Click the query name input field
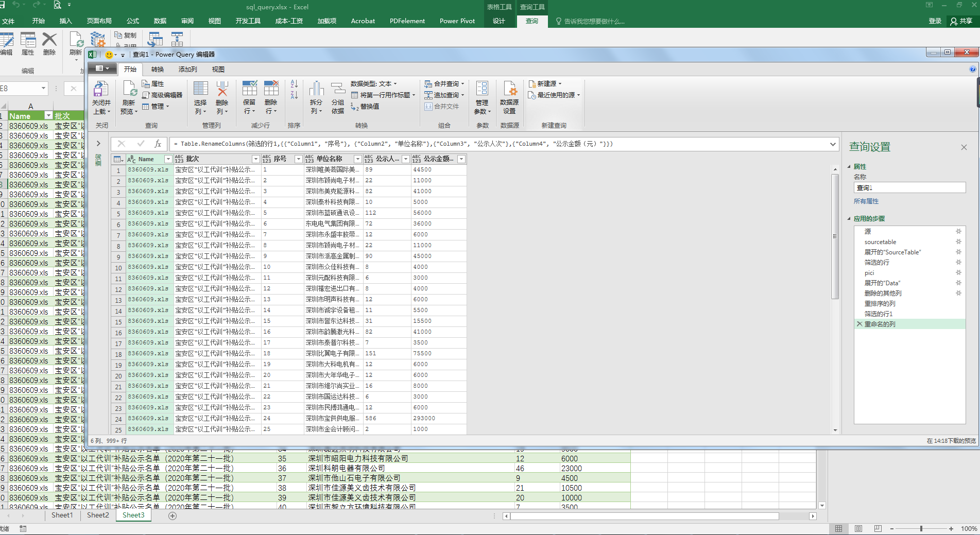980x535 pixels. 909,187
